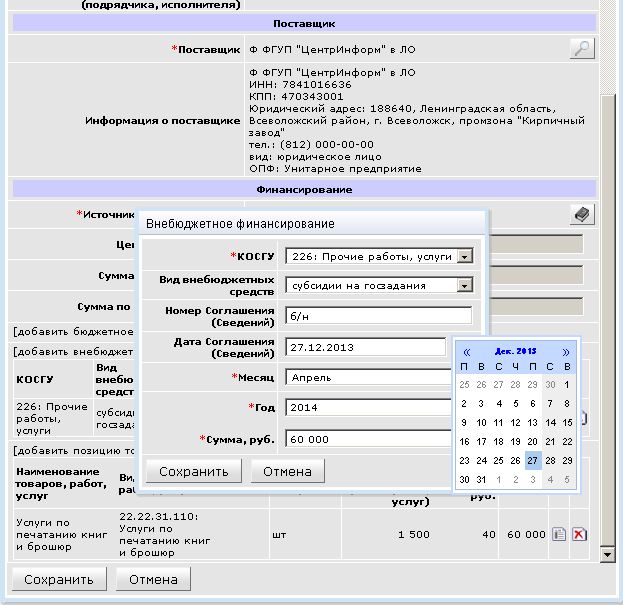
Task: Edit the printing services position row
Action: click(x=559, y=534)
